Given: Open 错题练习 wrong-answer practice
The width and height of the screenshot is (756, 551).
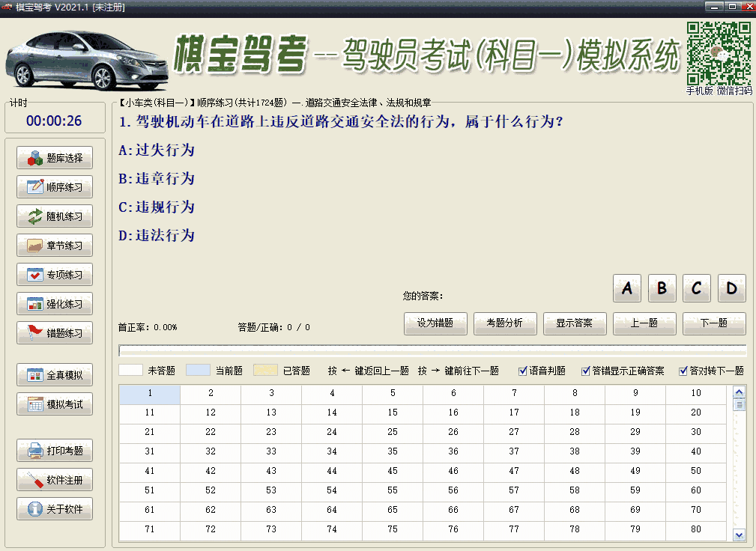Looking at the screenshot, I should click(53, 332).
